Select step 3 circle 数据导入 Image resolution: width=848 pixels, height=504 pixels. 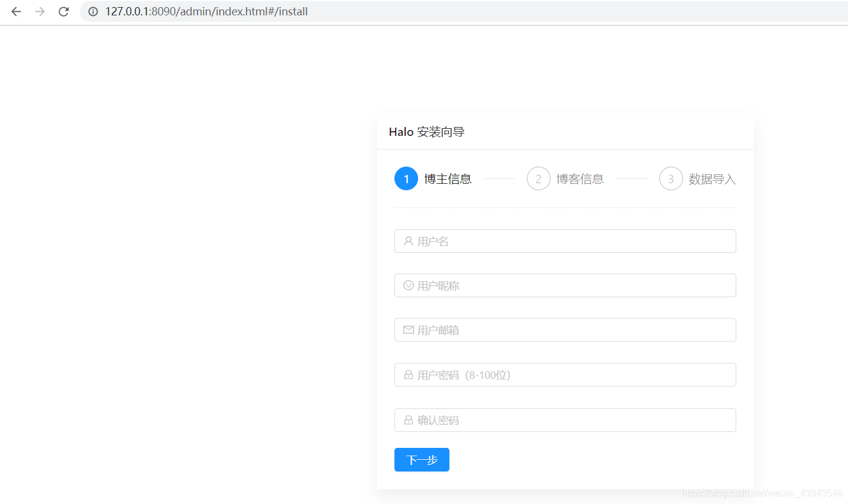click(x=671, y=178)
